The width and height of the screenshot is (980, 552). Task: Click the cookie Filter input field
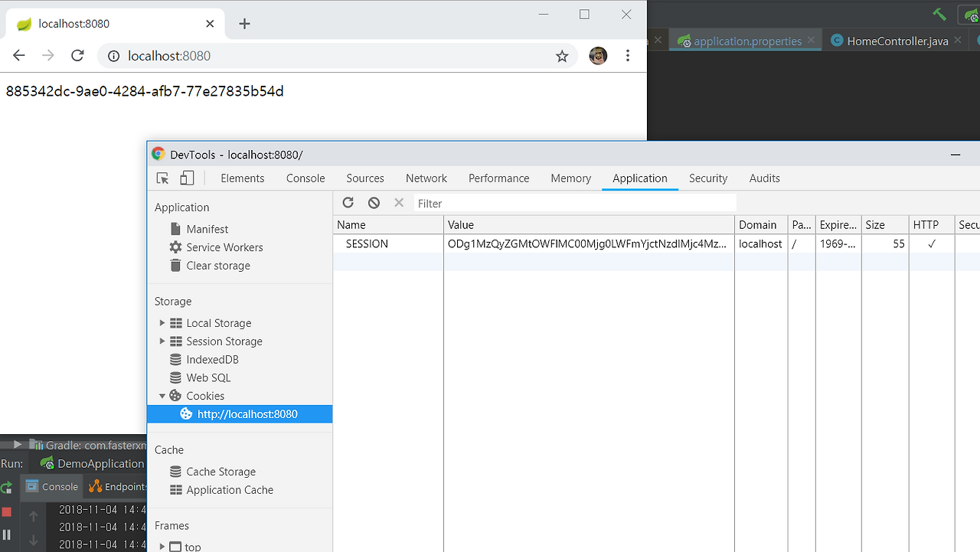575,203
